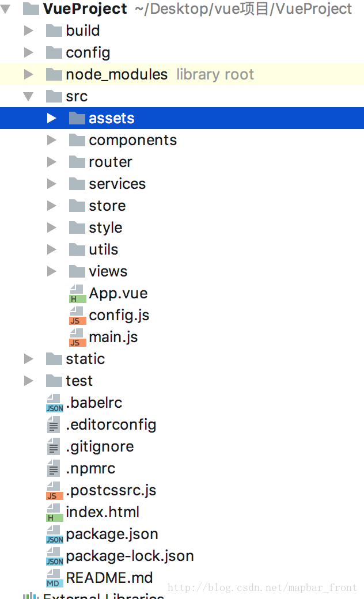Screen dimensions: 364x599
Task: Click the package.json file icon
Action: coord(54,534)
